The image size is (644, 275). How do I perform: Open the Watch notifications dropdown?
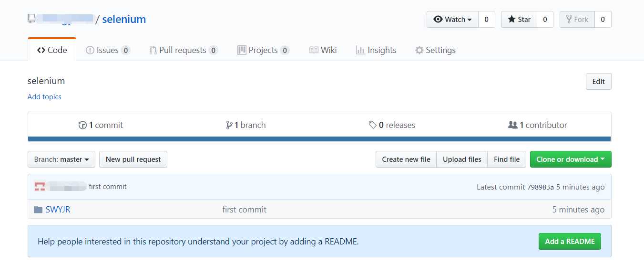452,20
